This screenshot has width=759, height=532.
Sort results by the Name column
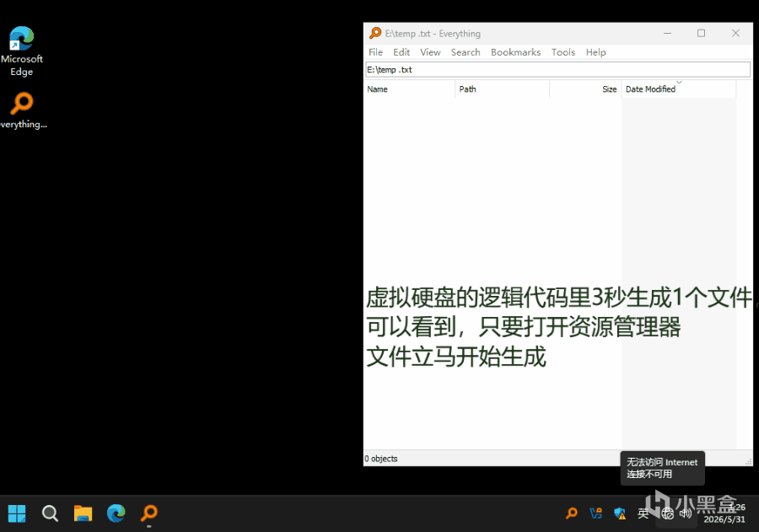(410, 89)
